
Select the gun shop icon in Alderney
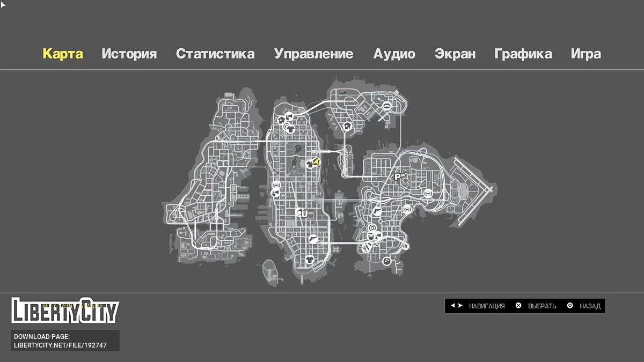coord(313,238)
